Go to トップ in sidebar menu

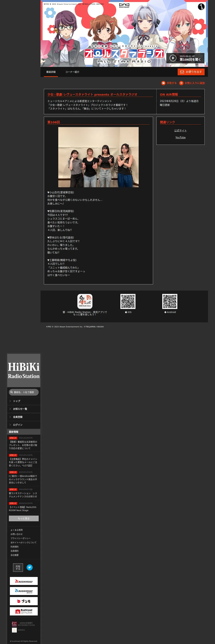tap(24, 401)
